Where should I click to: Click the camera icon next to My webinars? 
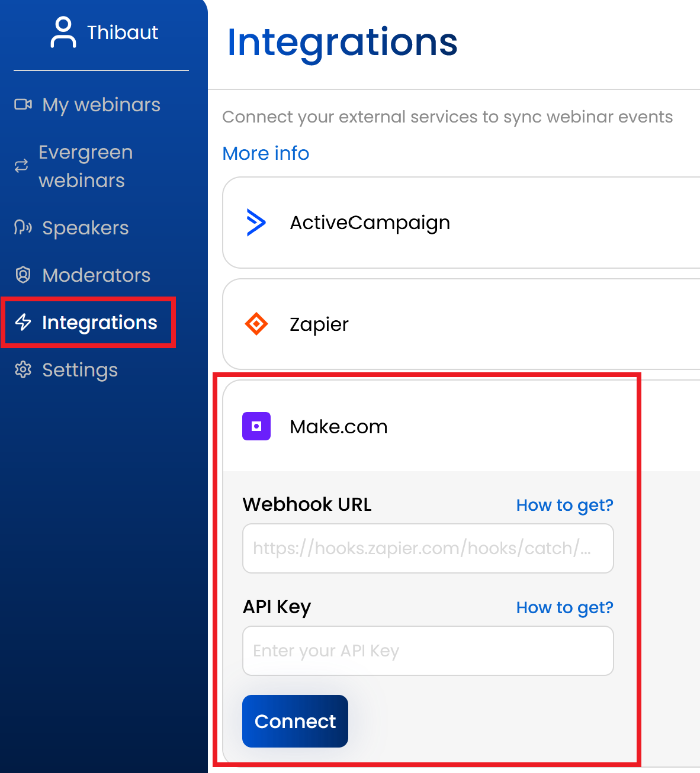click(23, 105)
